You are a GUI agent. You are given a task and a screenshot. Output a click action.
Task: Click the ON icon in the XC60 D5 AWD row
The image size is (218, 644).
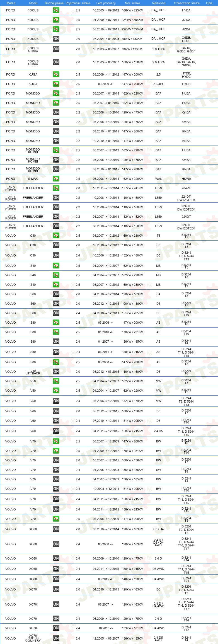(x=56, y=569)
